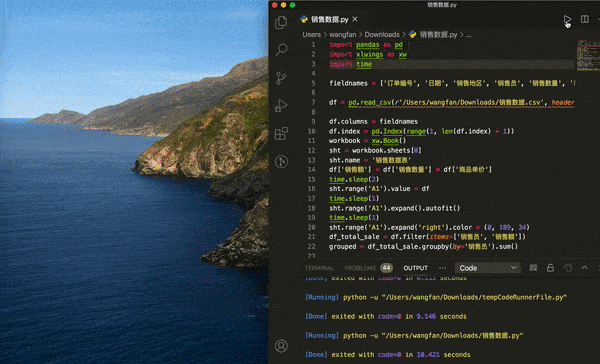
Task: Click the '.color = (0, 189, 34)' line
Action: tap(429, 227)
